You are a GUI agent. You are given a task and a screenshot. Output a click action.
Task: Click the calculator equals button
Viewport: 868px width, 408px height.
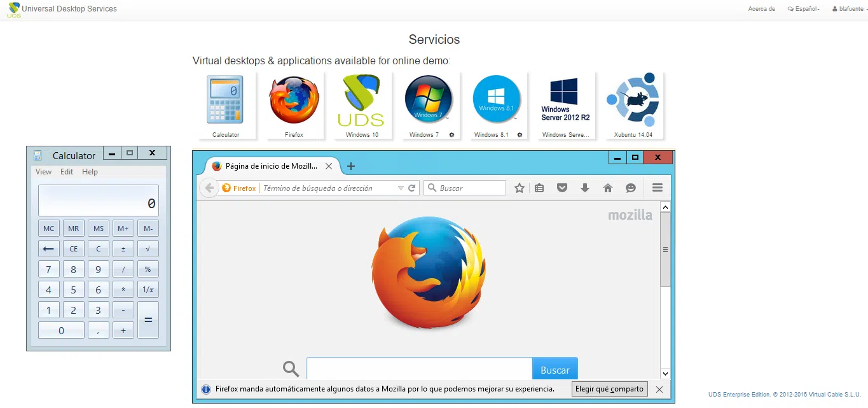pos(148,320)
